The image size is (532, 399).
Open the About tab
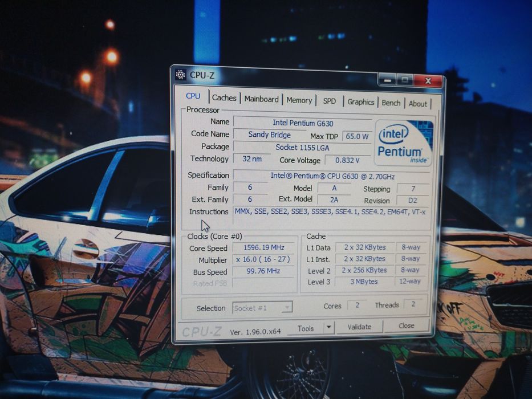click(x=417, y=104)
